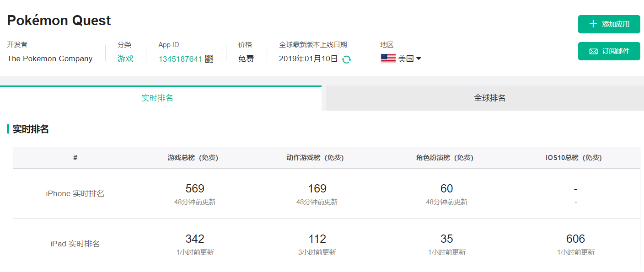Screen dimensions: 644x272
Task: Click column header 动作游戏榜（免费）
Action: tap(315, 158)
